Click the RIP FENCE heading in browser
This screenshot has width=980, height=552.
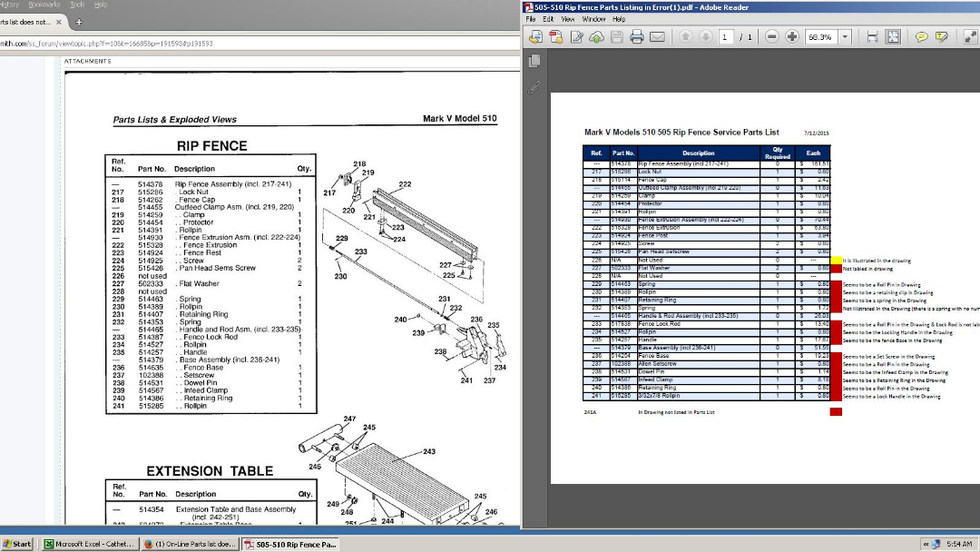(211, 145)
